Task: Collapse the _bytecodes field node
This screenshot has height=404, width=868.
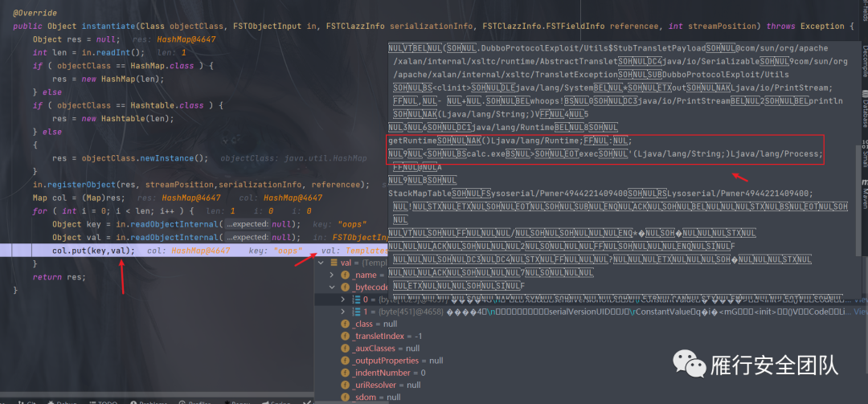Action: (x=332, y=288)
